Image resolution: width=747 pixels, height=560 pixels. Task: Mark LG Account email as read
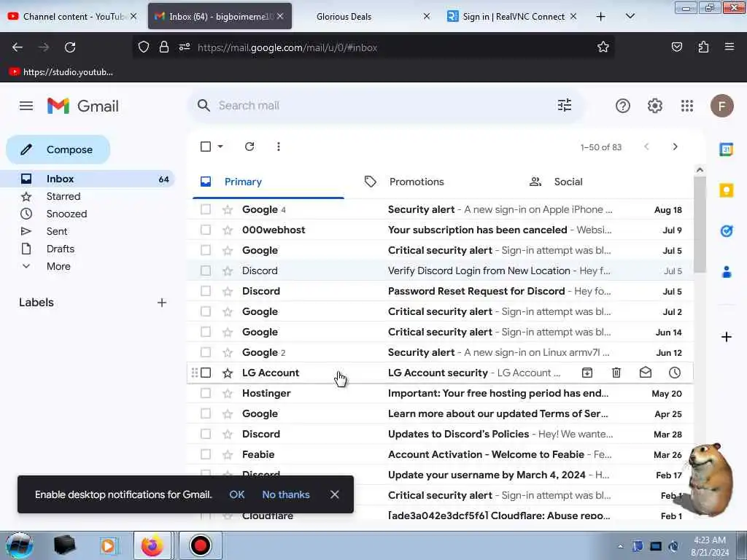point(645,373)
